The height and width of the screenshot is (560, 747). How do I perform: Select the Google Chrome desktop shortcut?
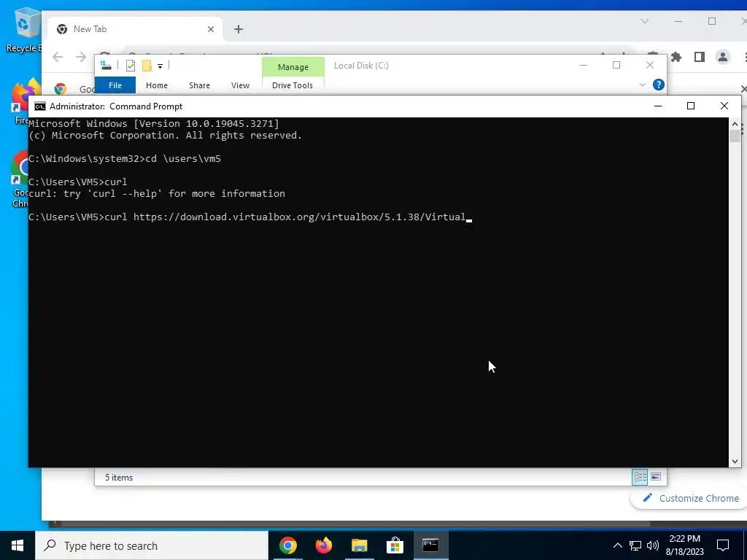20,179
